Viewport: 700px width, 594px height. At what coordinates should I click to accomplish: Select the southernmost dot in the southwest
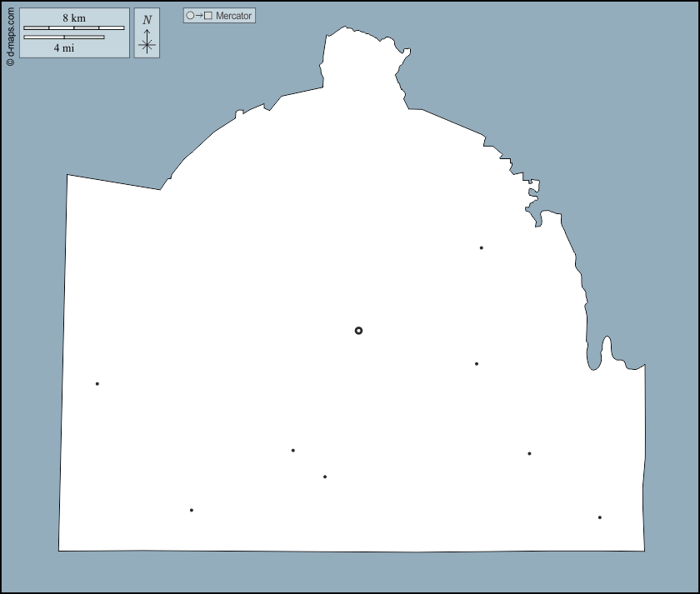[x=192, y=511]
